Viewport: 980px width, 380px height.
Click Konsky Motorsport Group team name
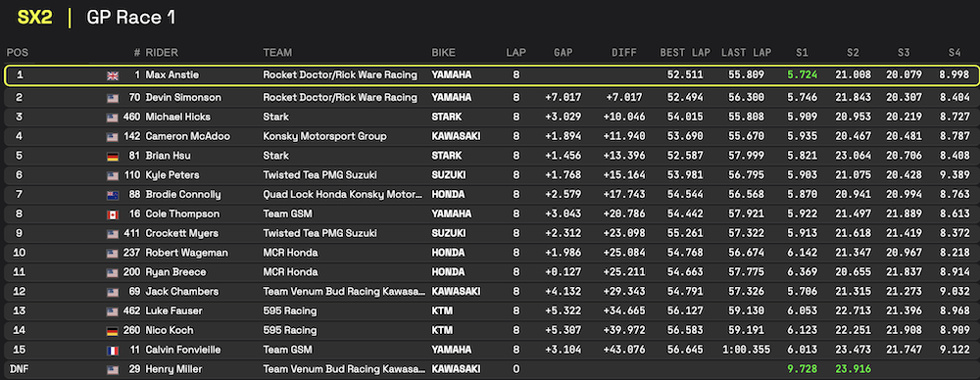(325, 136)
